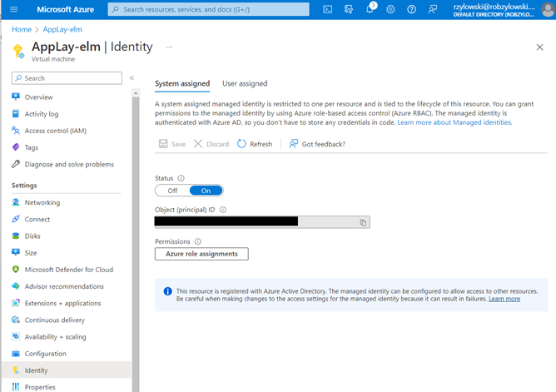Viewport: 556px width, 392px height.
Task: Open account menu by email text
Action: (494, 7)
